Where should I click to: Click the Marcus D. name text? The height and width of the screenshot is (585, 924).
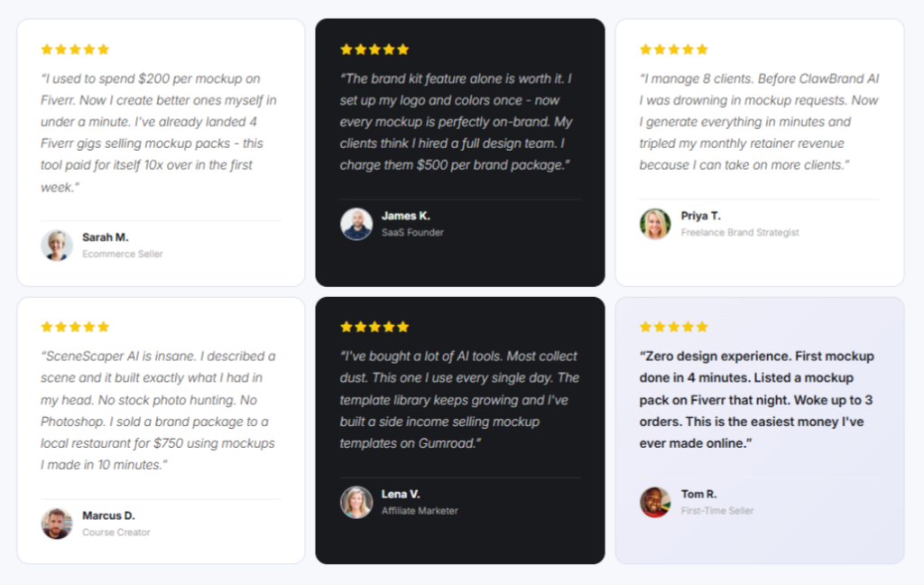[x=108, y=515]
